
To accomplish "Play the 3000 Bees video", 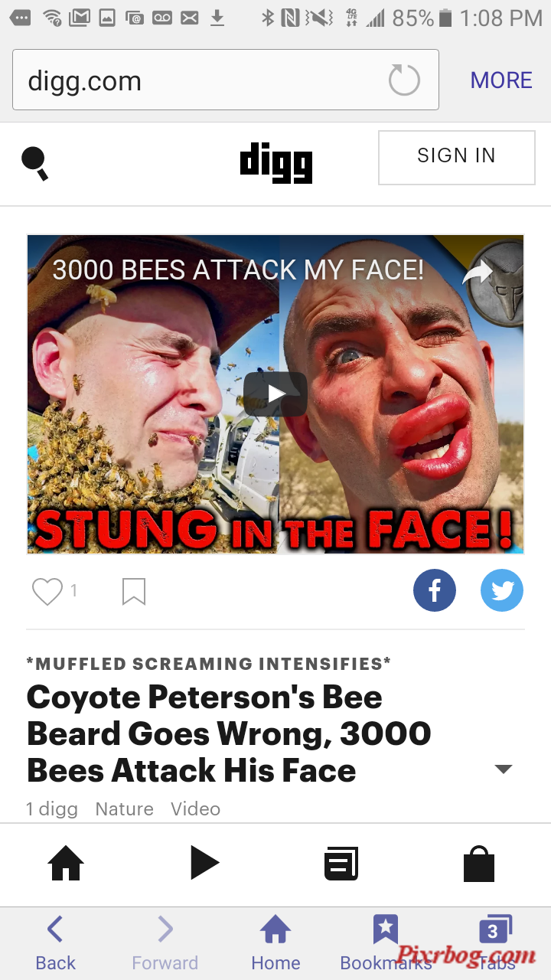I will click(x=275, y=394).
